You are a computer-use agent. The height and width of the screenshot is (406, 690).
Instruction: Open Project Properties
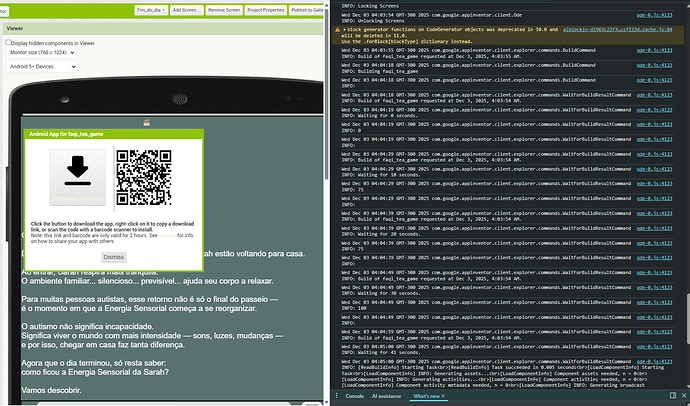pyautogui.click(x=265, y=9)
